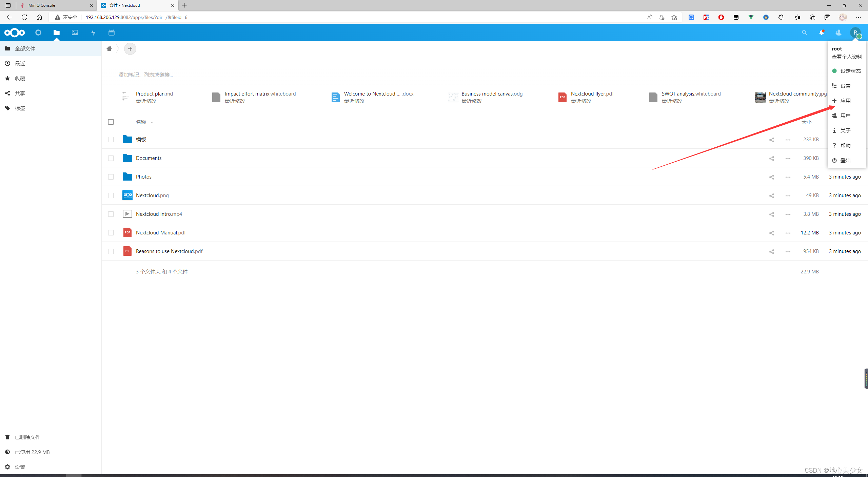Open the Photos app icon in header

(75, 33)
